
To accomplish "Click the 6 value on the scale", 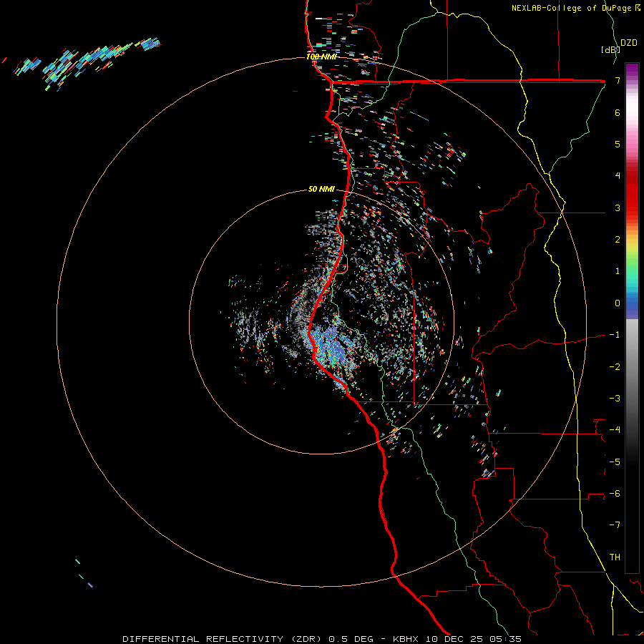I will [x=618, y=112].
